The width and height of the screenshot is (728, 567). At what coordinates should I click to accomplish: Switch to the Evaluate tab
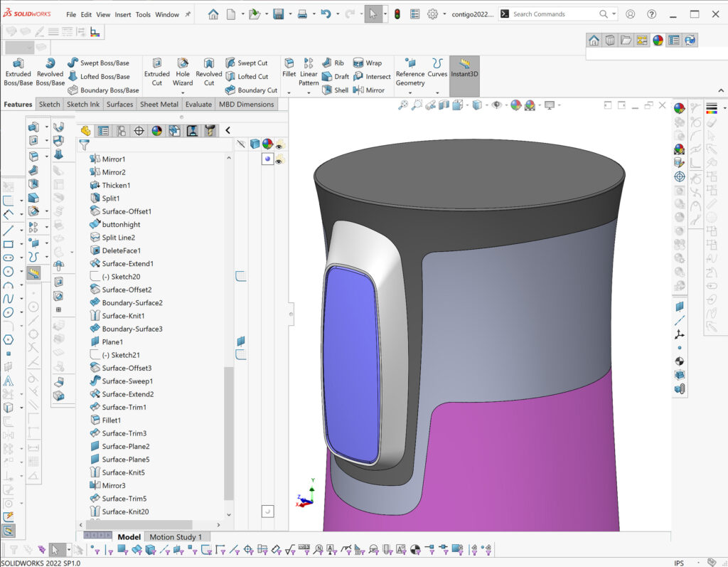(x=198, y=104)
